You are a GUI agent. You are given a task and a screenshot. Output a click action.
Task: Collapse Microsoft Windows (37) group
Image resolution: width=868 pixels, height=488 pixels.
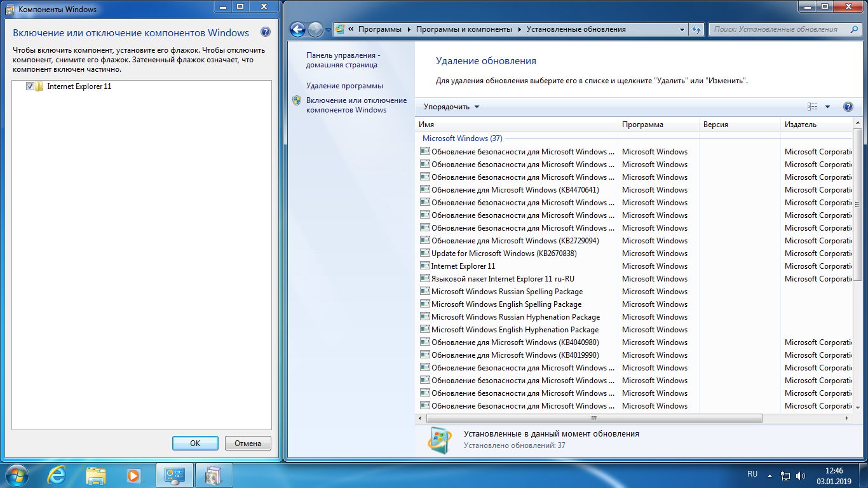pyautogui.click(x=462, y=139)
